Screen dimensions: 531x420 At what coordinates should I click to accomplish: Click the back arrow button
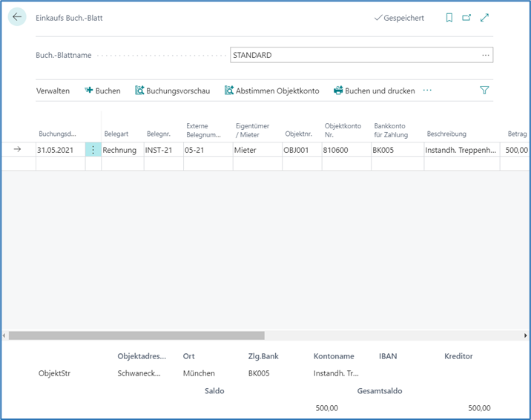pyautogui.click(x=17, y=17)
